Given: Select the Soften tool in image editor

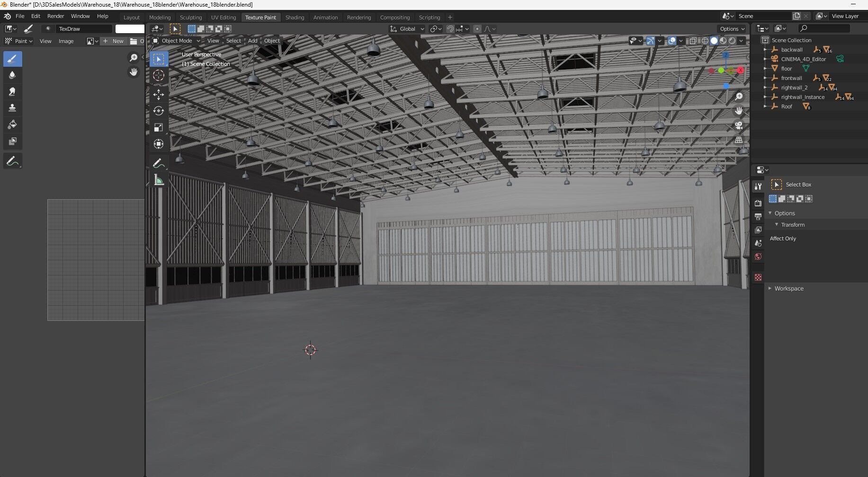Looking at the screenshot, I should tap(12, 75).
